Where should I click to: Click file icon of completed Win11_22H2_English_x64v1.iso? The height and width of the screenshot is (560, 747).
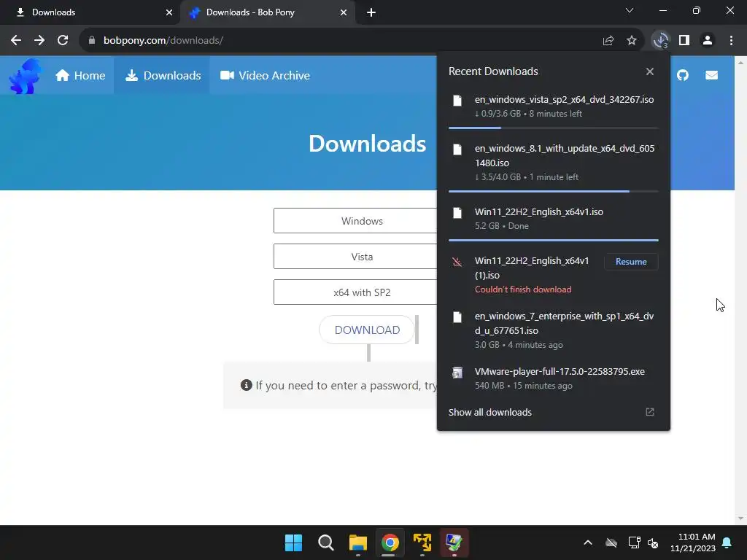click(x=457, y=213)
